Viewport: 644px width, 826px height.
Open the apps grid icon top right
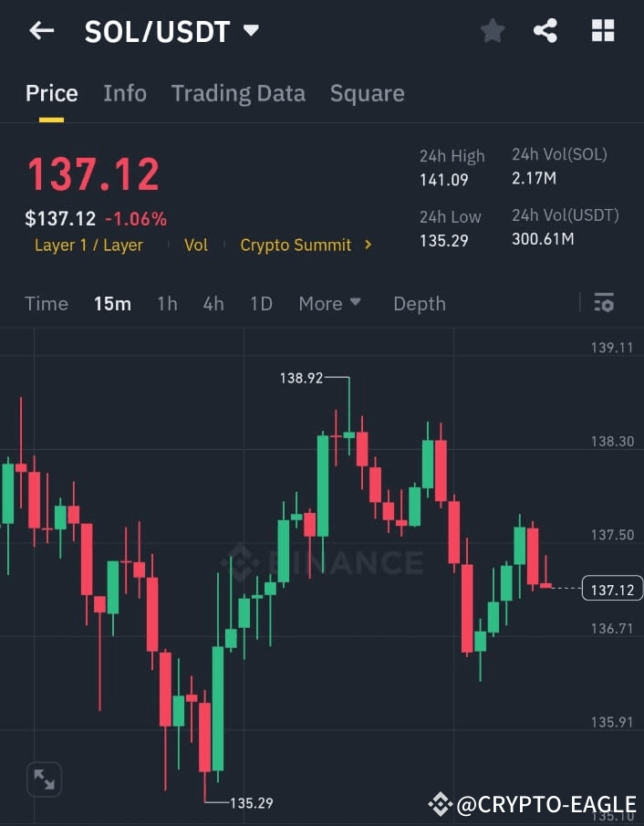pyautogui.click(x=602, y=30)
